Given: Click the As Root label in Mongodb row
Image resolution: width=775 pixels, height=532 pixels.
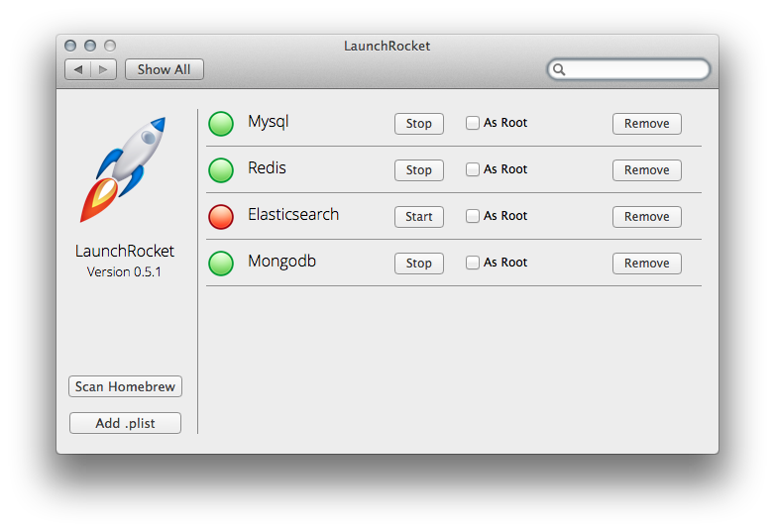Looking at the screenshot, I should pos(505,263).
